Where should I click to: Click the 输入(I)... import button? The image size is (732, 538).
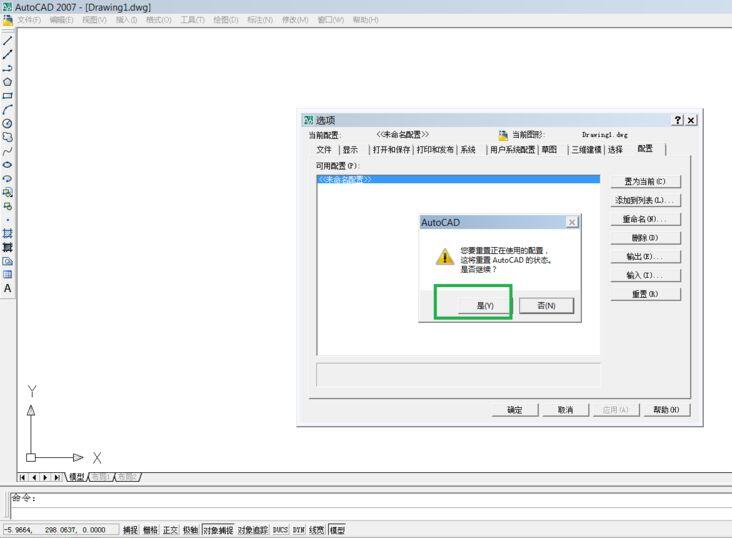click(645, 276)
